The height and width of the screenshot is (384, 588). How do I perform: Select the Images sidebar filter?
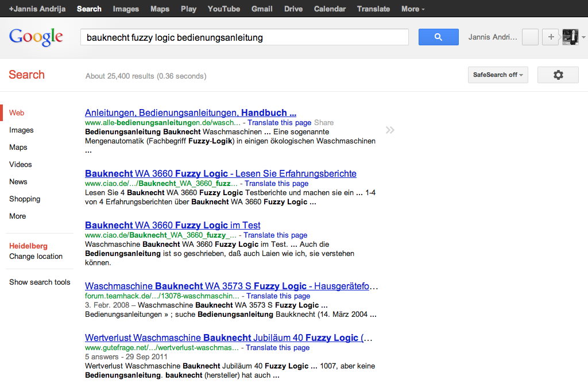tap(21, 130)
